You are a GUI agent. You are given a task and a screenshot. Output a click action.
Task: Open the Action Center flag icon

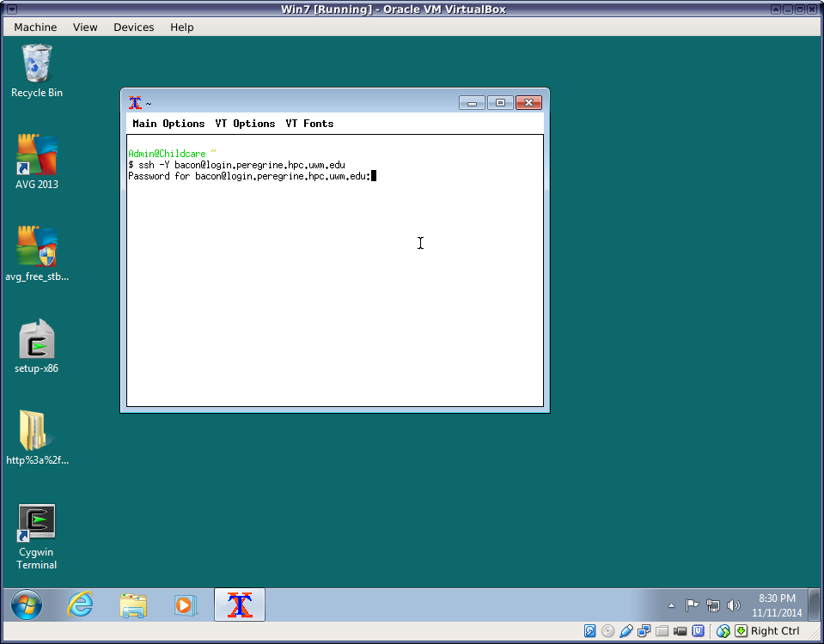click(692, 605)
